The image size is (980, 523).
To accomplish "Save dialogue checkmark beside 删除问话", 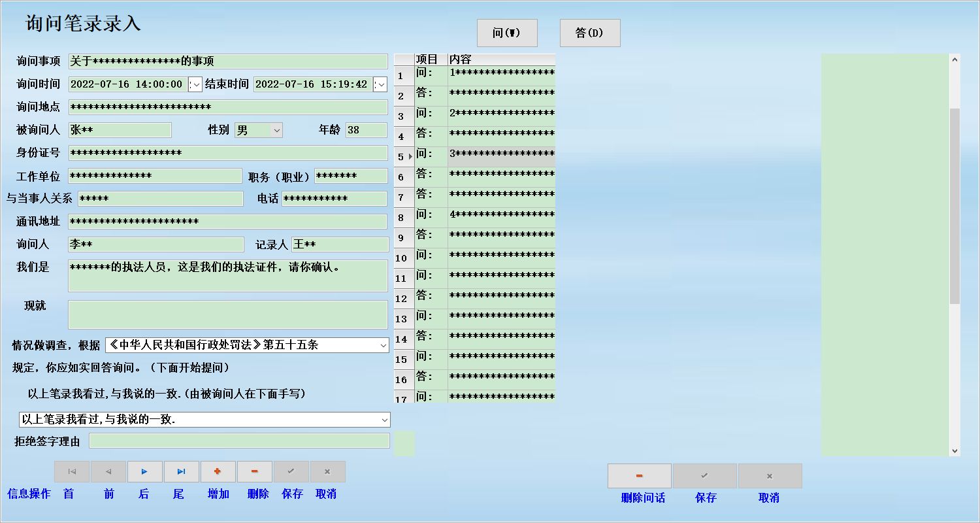I will pyautogui.click(x=705, y=476).
